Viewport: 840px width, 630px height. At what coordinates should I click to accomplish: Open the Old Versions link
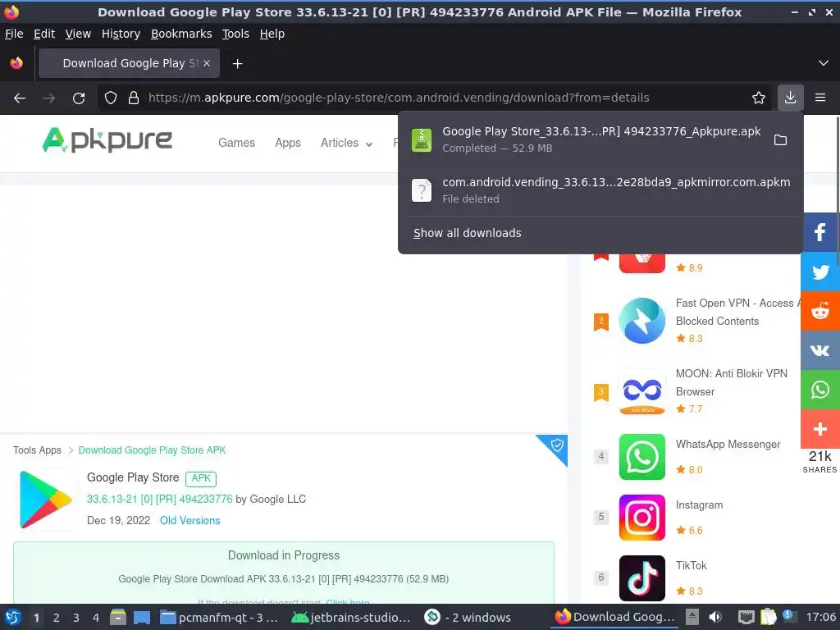[x=189, y=521]
